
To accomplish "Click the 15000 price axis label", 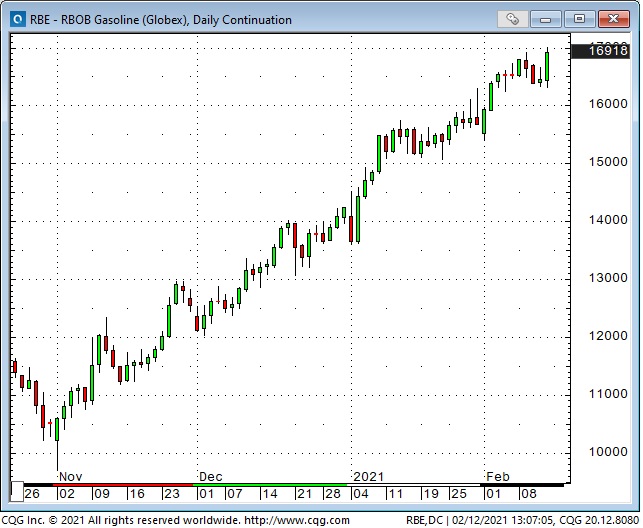I will [x=608, y=162].
